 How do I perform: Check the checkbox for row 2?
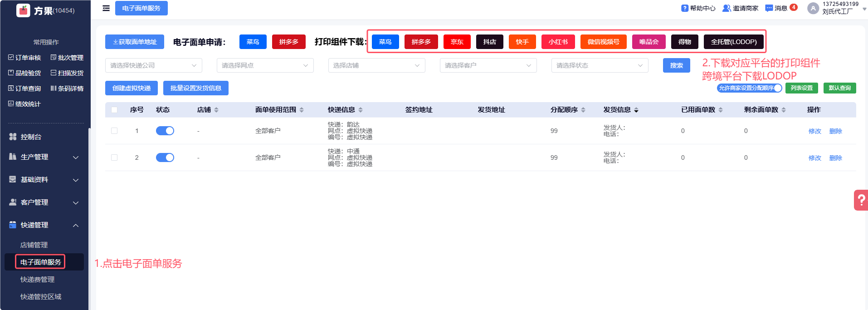[114, 157]
